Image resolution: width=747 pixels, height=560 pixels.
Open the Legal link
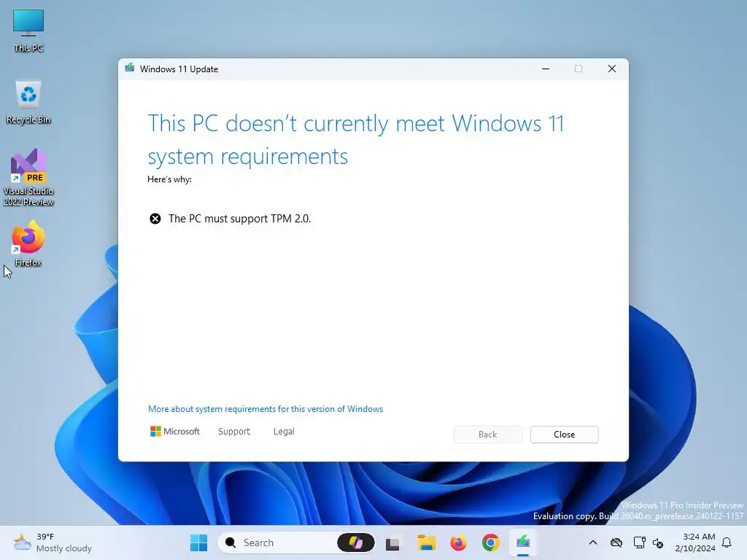(x=284, y=432)
